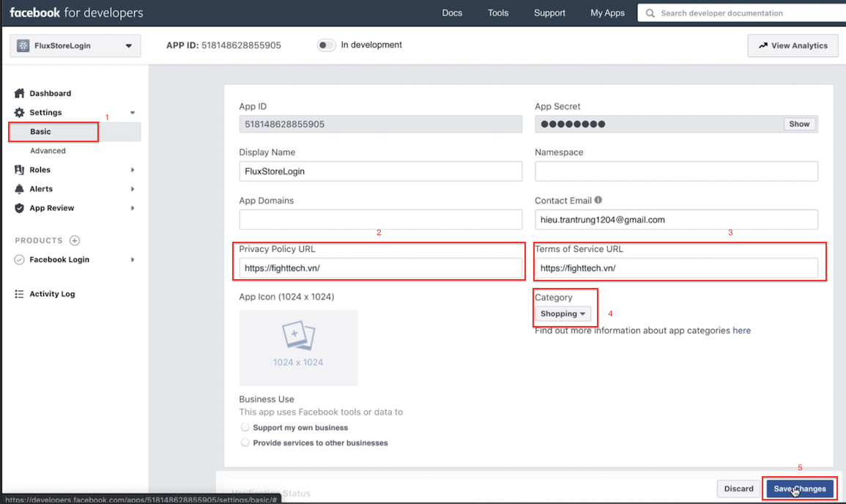Click the Facebook Login checkmark icon
The height and width of the screenshot is (504, 846).
tap(20, 259)
